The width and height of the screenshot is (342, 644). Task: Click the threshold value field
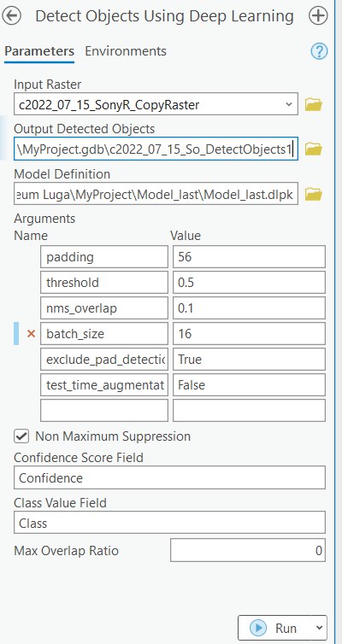(x=249, y=282)
